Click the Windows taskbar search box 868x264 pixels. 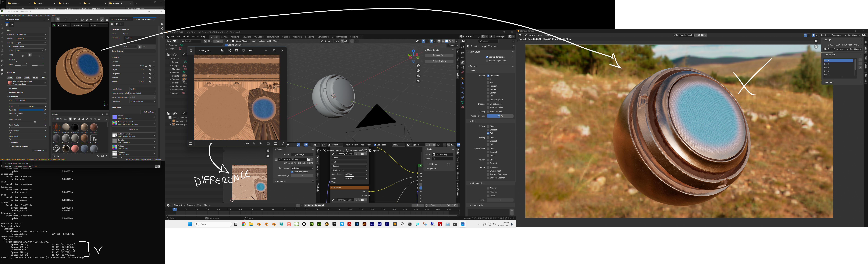coord(213,224)
